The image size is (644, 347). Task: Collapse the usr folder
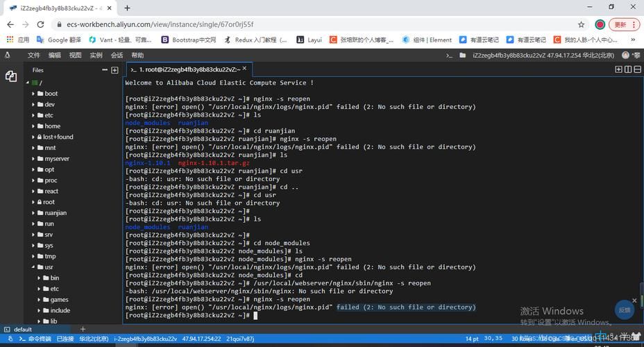pos(33,267)
